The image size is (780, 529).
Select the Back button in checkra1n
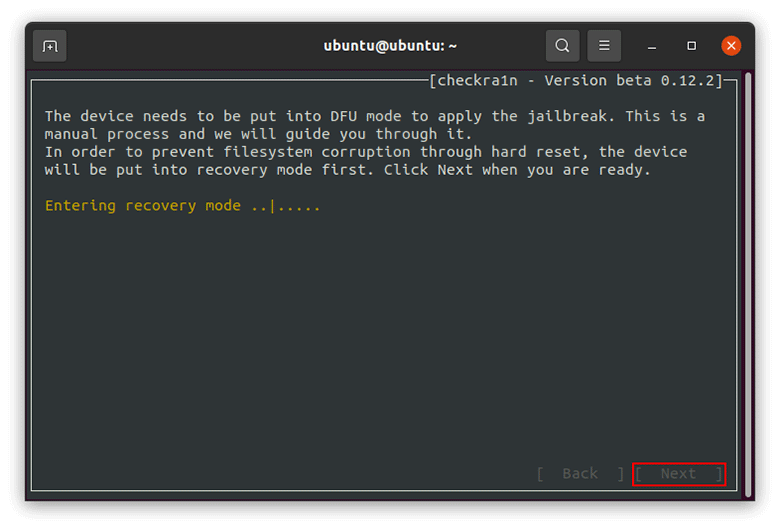580,474
